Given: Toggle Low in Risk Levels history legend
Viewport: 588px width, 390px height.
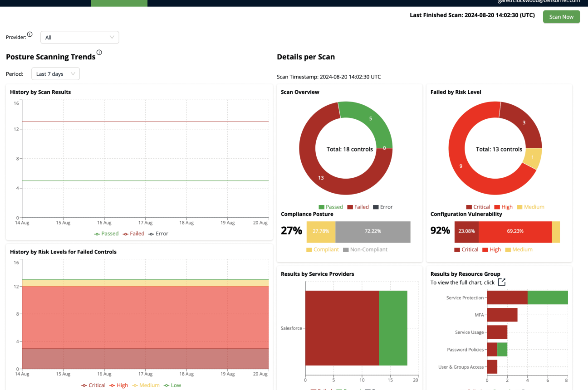Looking at the screenshot, I should [x=172, y=385].
